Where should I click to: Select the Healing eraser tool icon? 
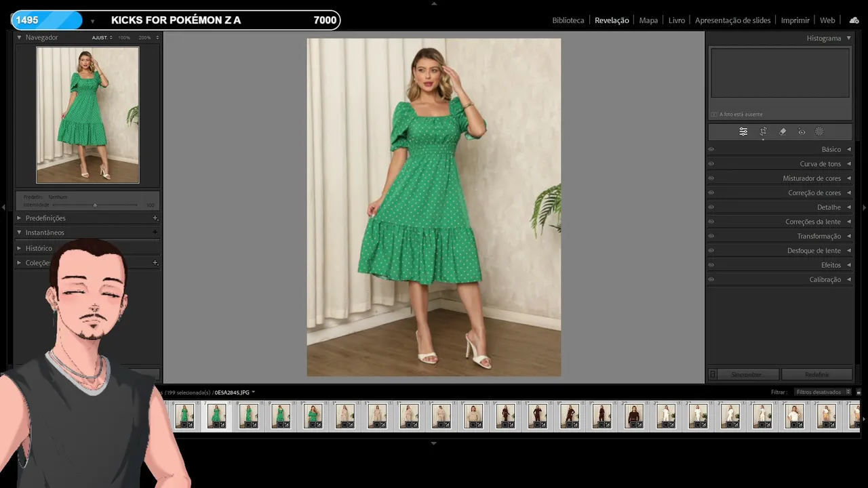[x=783, y=131]
